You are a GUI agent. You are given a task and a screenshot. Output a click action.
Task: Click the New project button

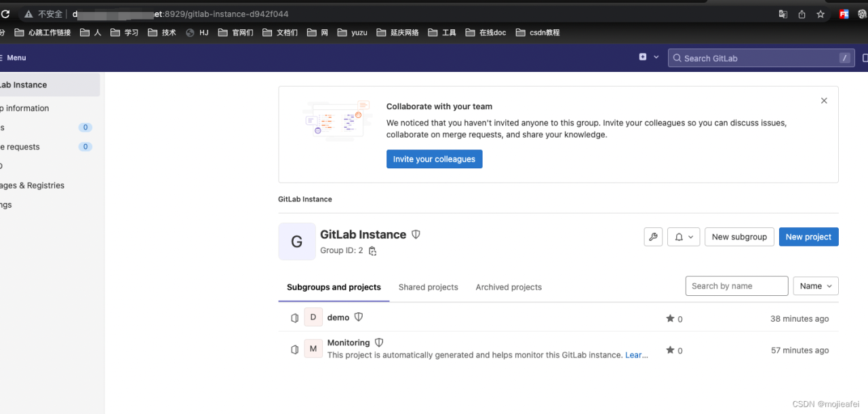click(x=808, y=237)
